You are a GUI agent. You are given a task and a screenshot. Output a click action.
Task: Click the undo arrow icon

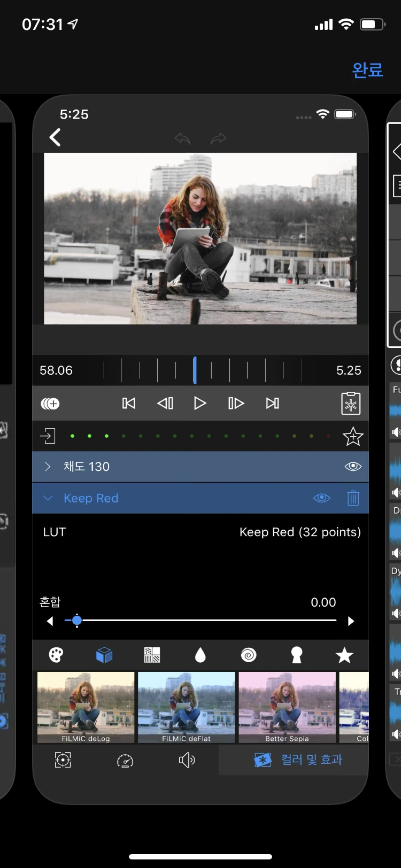pos(182,139)
